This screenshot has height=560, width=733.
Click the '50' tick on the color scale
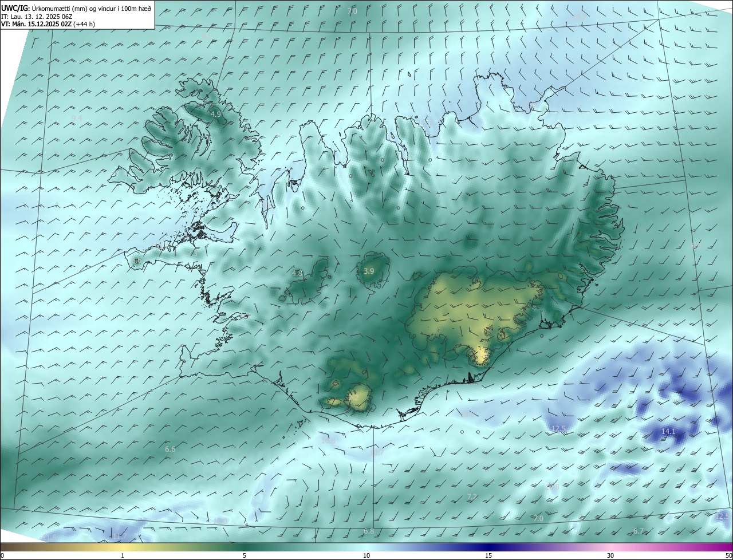728,555
